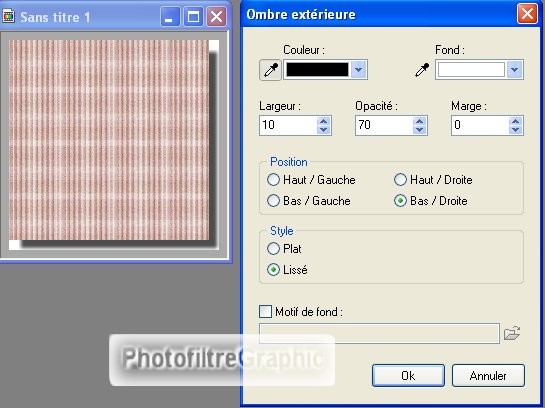This screenshot has width=545, height=408.
Task: Select Haut / Droite position
Action: coord(400,180)
